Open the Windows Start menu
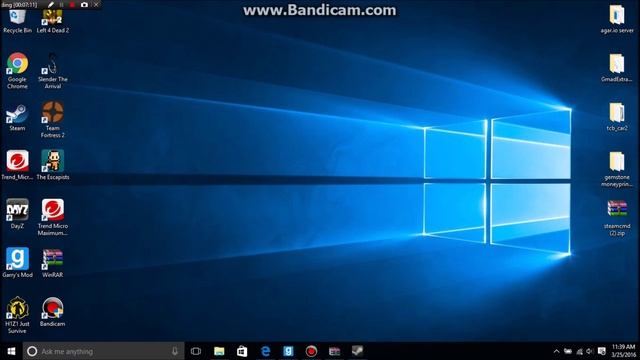The image size is (640, 360). [11, 351]
